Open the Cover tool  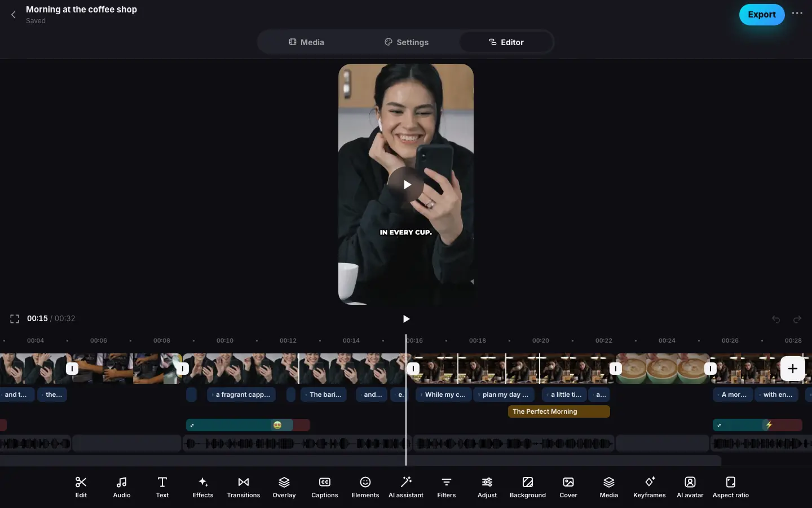tap(568, 487)
